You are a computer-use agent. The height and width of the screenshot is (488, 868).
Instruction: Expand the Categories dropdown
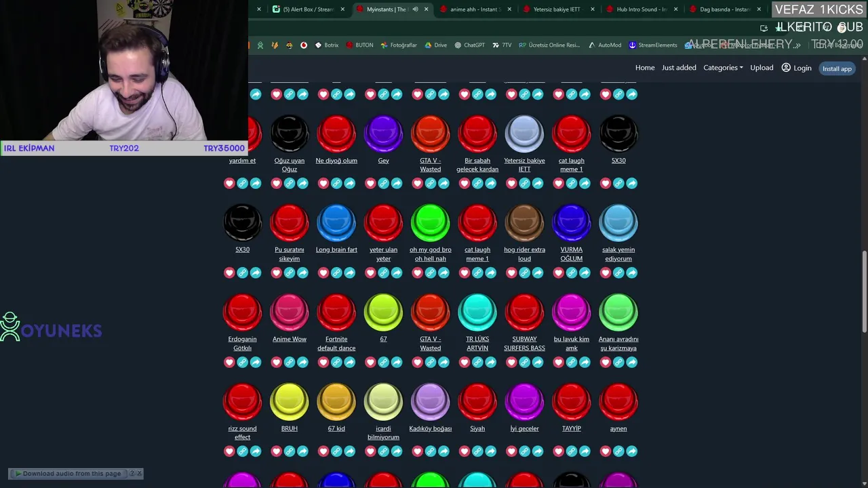click(723, 68)
